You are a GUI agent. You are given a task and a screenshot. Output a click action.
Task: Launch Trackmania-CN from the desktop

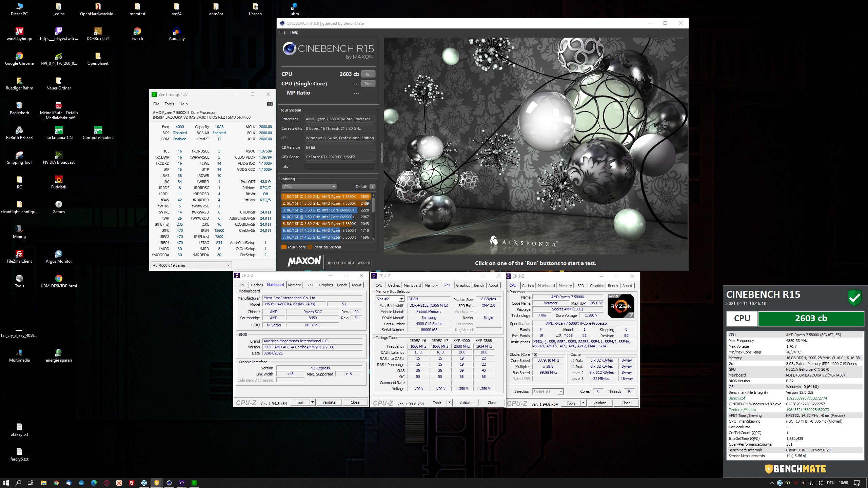(x=59, y=133)
